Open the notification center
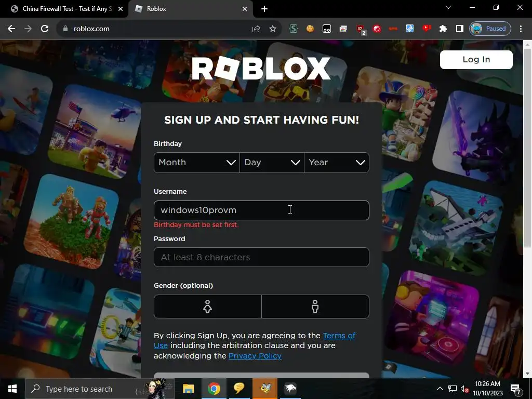The image size is (532, 399). tap(516, 389)
